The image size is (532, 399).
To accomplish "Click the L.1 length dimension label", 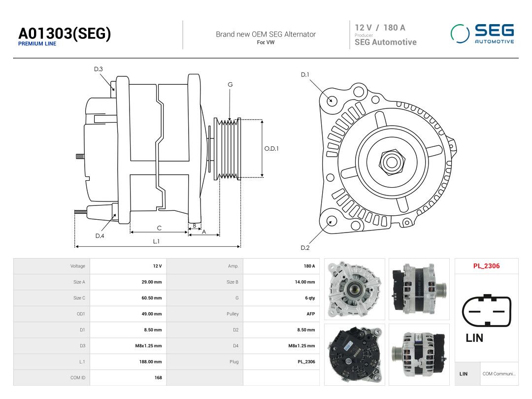I will point(156,241).
